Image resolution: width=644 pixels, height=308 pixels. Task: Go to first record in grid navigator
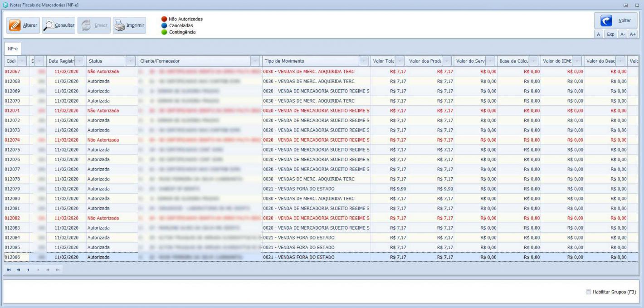click(x=10, y=269)
